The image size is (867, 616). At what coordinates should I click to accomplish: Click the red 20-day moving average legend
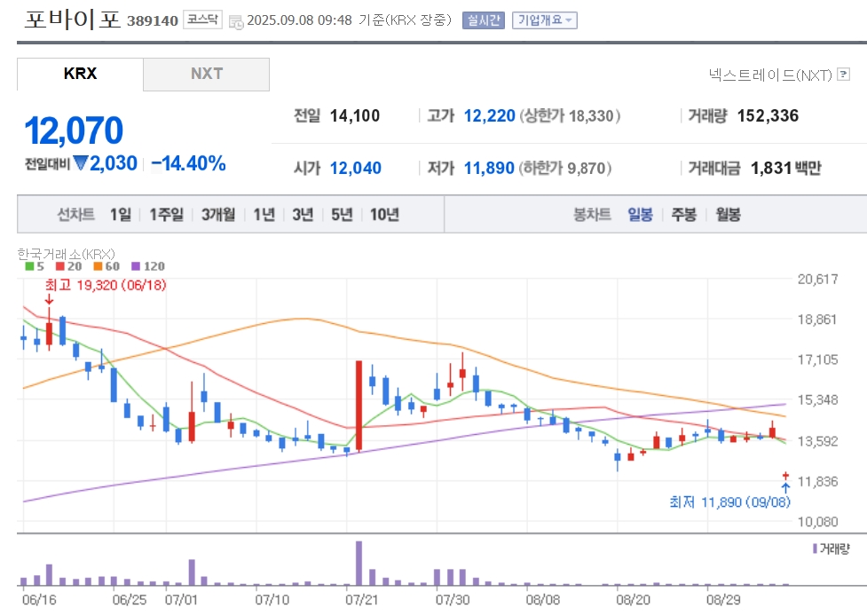pyautogui.click(x=68, y=266)
